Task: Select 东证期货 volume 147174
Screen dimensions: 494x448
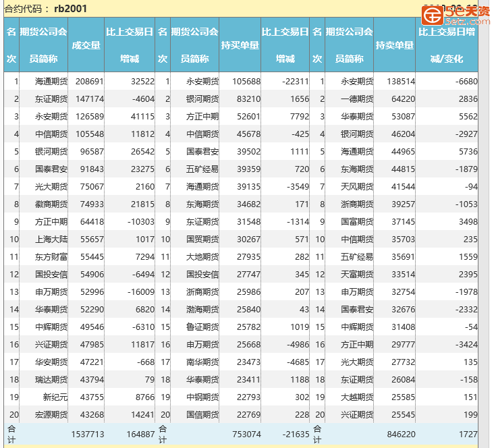Action: [x=90, y=99]
